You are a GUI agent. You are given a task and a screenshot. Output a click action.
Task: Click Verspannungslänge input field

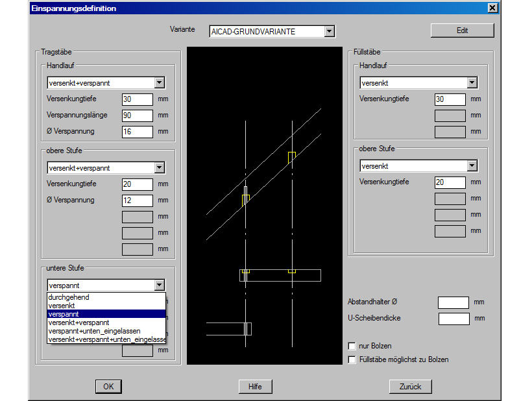(137, 115)
